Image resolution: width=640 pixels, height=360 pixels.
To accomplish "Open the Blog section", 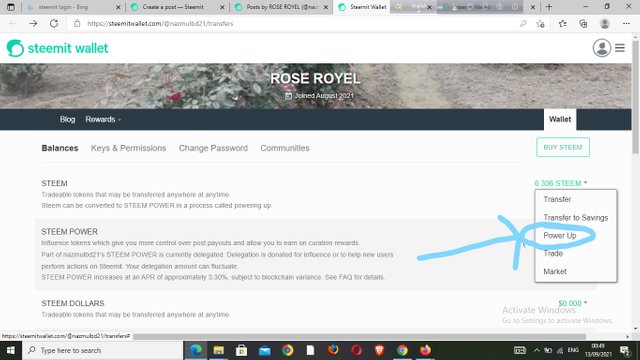I will coord(67,119).
